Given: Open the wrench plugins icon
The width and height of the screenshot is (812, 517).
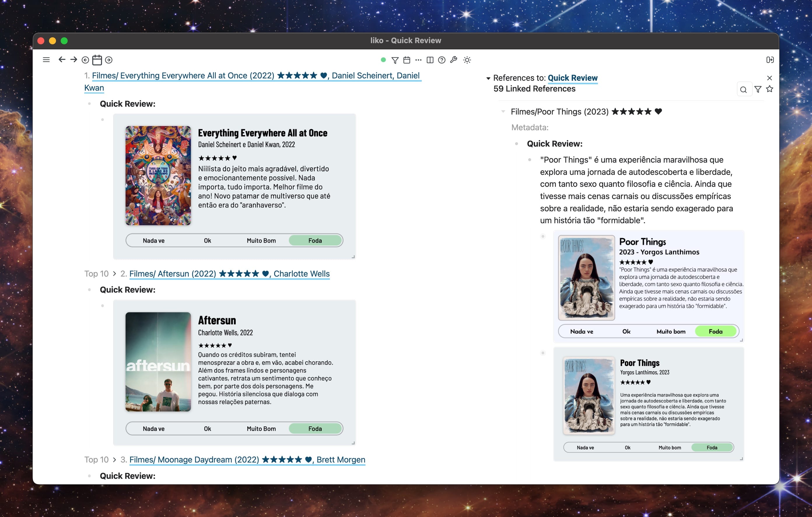Looking at the screenshot, I should click(454, 60).
